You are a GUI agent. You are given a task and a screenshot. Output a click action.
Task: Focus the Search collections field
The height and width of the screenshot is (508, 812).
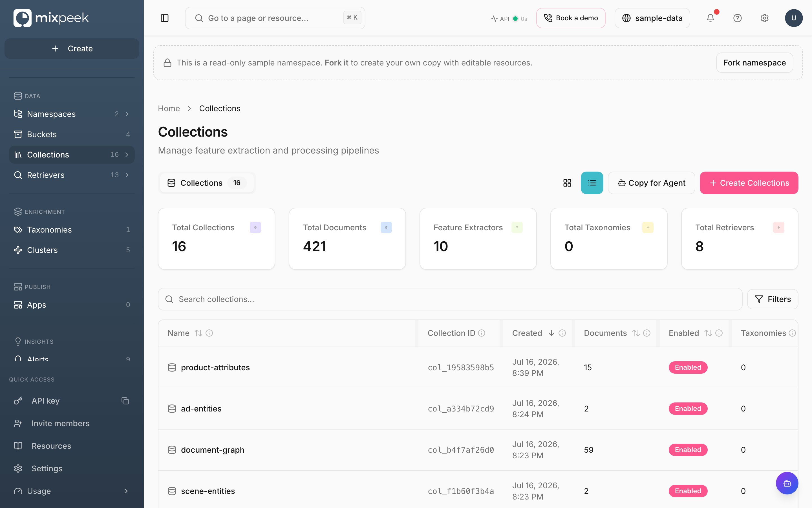pyautogui.click(x=450, y=299)
